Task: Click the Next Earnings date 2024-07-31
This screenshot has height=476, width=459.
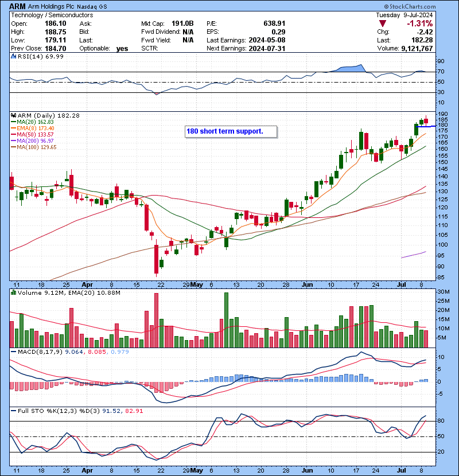Action: tap(267, 48)
